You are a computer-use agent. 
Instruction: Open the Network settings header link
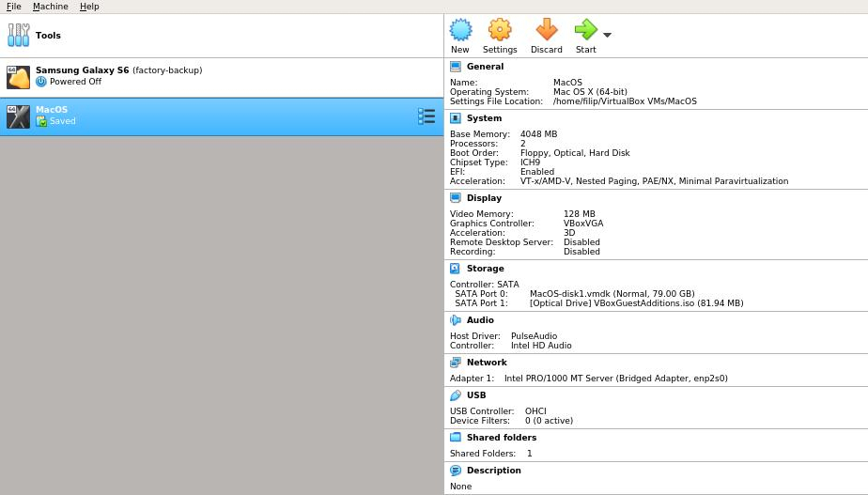(487, 363)
